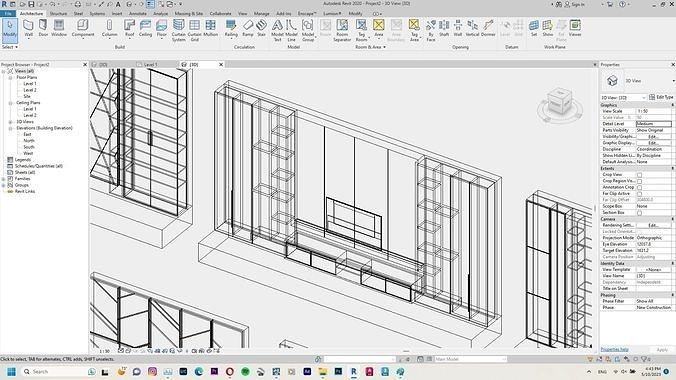Choose the Shaft opening tool
Image resolution: width=676 pixels, height=380 pixels.
click(x=444, y=28)
